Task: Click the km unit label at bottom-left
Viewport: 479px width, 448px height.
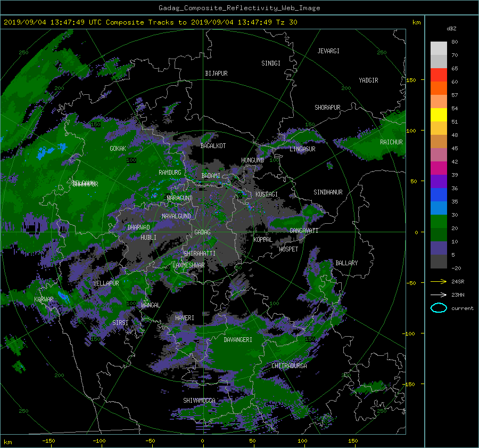Action: [7, 442]
